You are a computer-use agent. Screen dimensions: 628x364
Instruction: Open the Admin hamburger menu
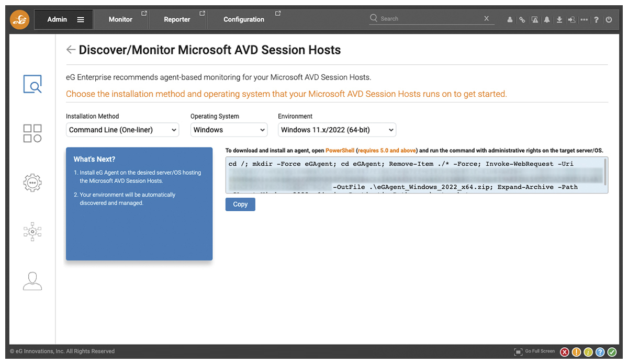point(81,19)
